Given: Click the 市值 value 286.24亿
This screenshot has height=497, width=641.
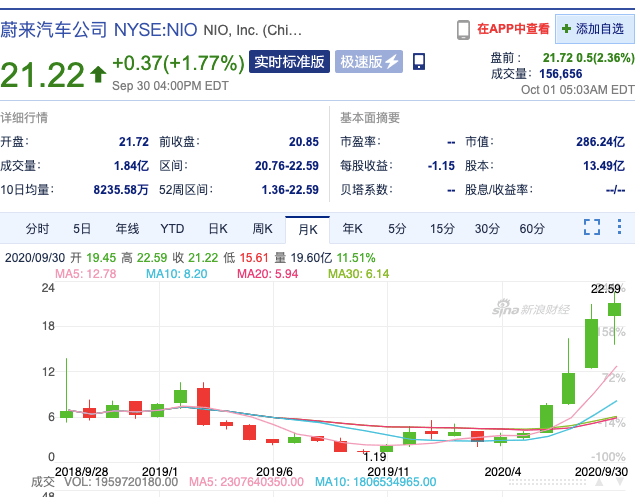Looking at the screenshot, I should coord(601,142).
